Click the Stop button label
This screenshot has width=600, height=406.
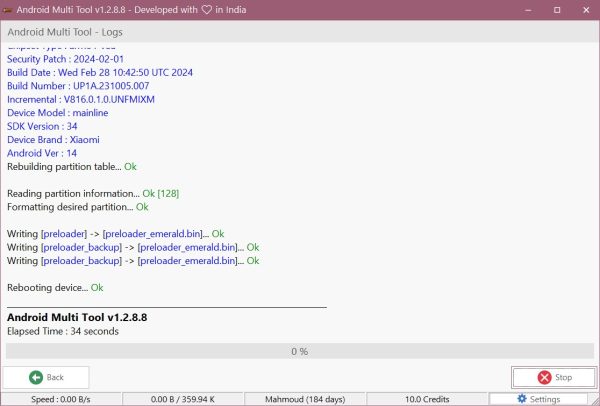pyautogui.click(x=563, y=377)
